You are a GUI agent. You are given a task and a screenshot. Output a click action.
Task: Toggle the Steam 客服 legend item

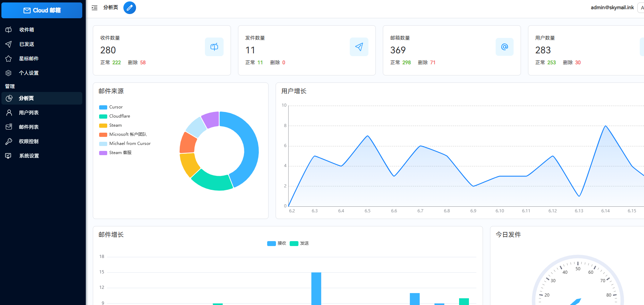115,153
